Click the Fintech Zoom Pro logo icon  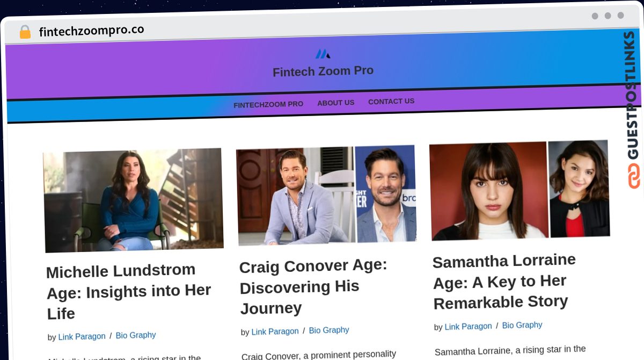pyautogui.click(x=323, y=54)
